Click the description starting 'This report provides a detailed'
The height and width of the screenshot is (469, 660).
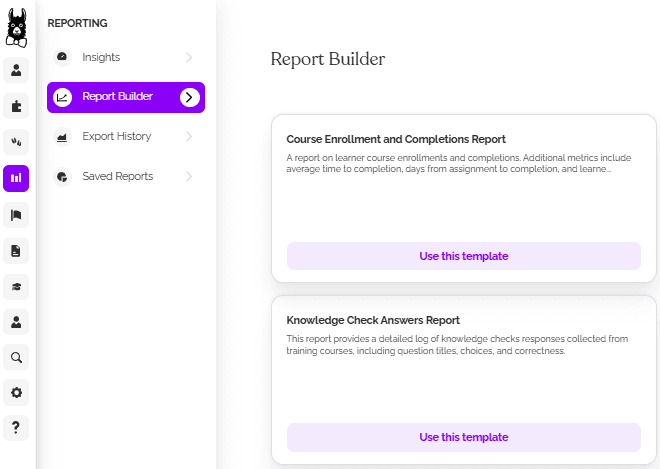457,345
